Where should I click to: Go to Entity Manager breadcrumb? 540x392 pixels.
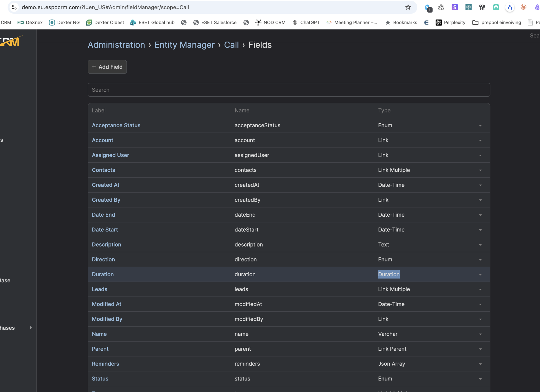(x=185, y=45)
